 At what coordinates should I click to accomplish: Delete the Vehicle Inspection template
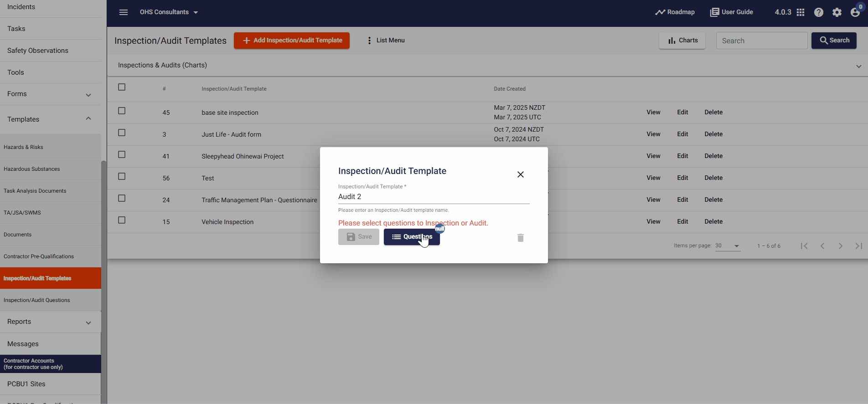713,222
